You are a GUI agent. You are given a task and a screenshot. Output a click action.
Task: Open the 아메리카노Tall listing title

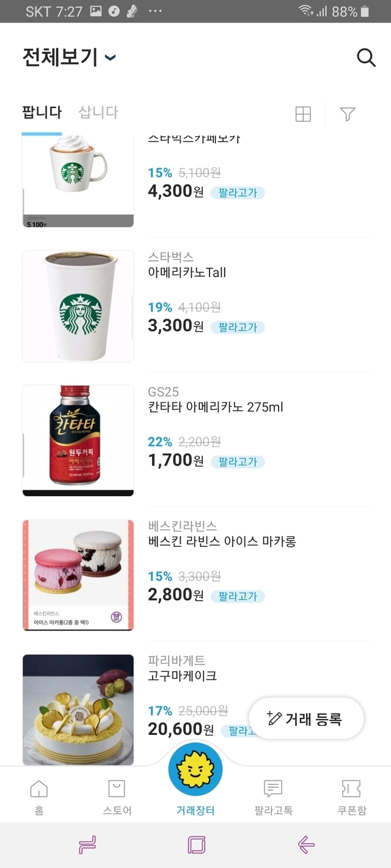pyautogui.click(x=187, y=272)
